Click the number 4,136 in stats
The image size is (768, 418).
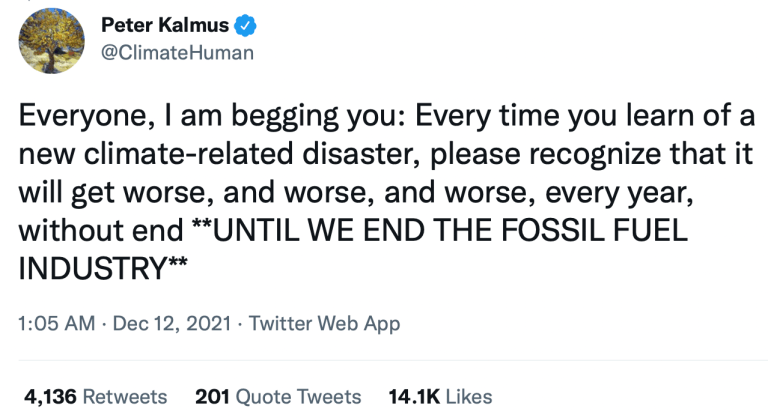[x=49, y=396]
